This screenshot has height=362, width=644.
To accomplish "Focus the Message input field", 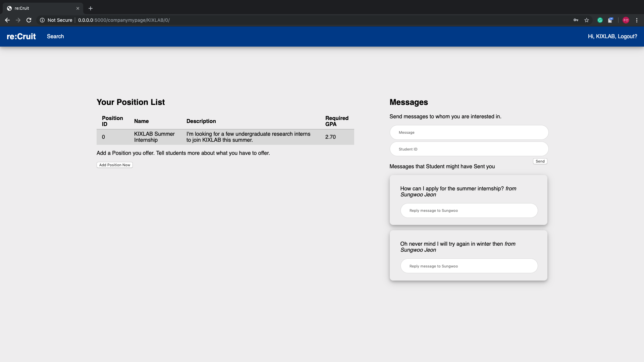I will pyautogui.click(x=469, y=132).
